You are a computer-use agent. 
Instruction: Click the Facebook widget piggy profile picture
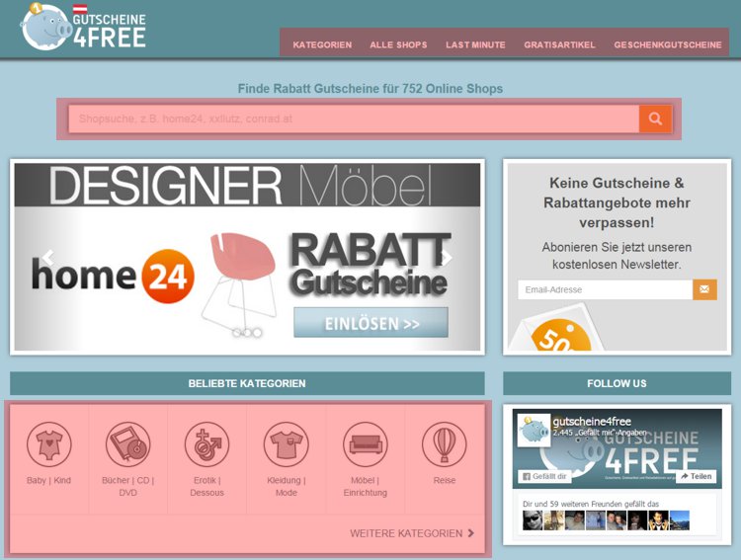coord(534,430)
